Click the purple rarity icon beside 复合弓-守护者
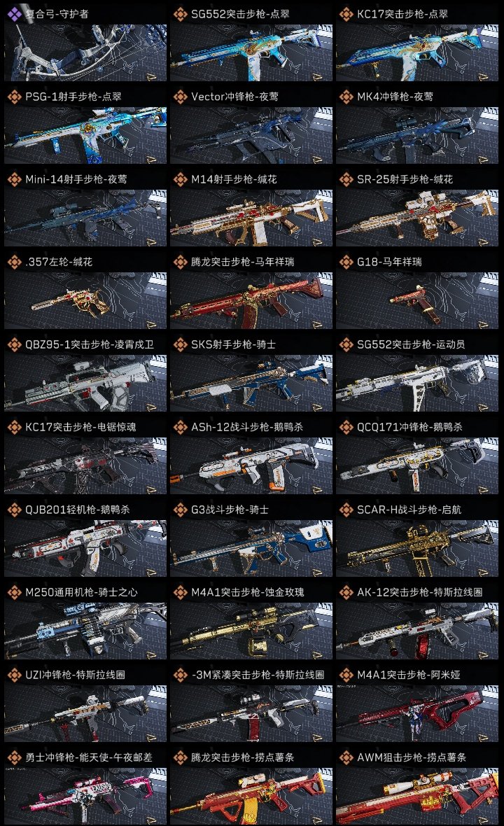Viewport: 504px width, 826px height. 14,14
